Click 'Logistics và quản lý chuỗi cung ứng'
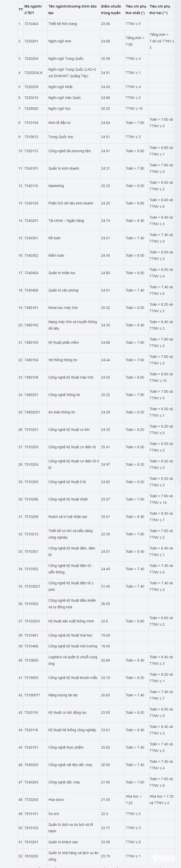The width and height of the screenshot is (181, 868). [73, 661]
